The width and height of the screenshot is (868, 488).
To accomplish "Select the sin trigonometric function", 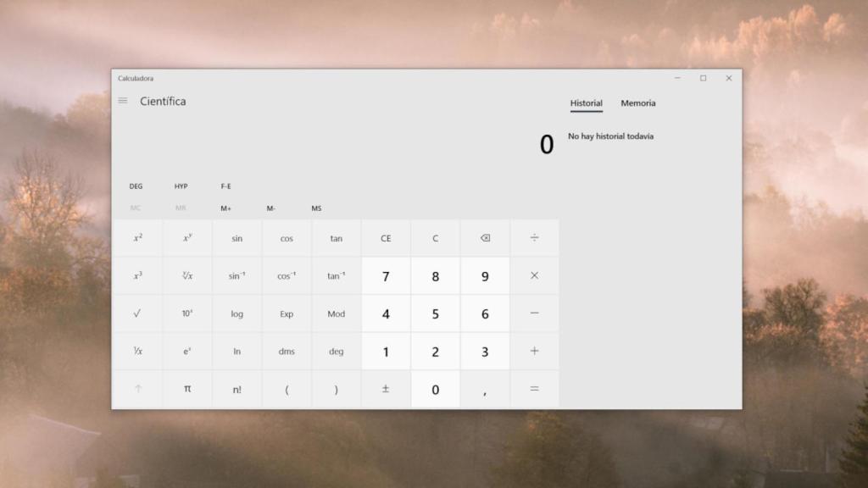I will pyautogui.click(x=236, y=238).
